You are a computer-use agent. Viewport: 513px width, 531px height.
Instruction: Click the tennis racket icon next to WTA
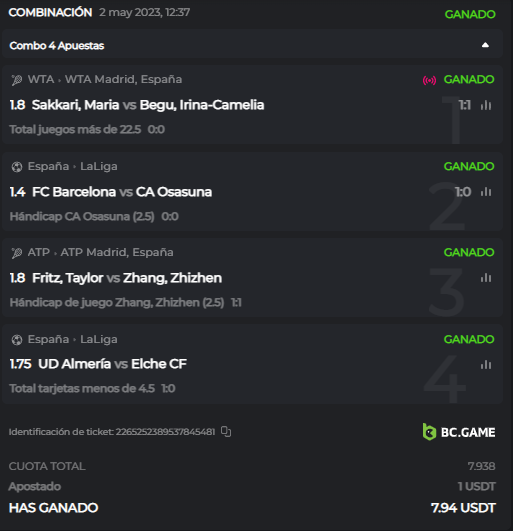tap(17, 80)
